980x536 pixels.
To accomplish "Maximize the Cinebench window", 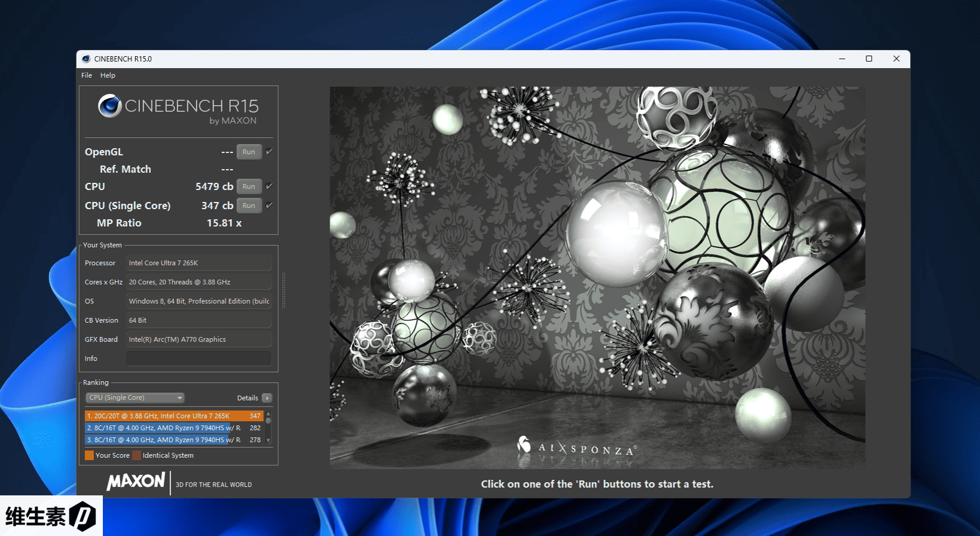I will click(869, 59).
